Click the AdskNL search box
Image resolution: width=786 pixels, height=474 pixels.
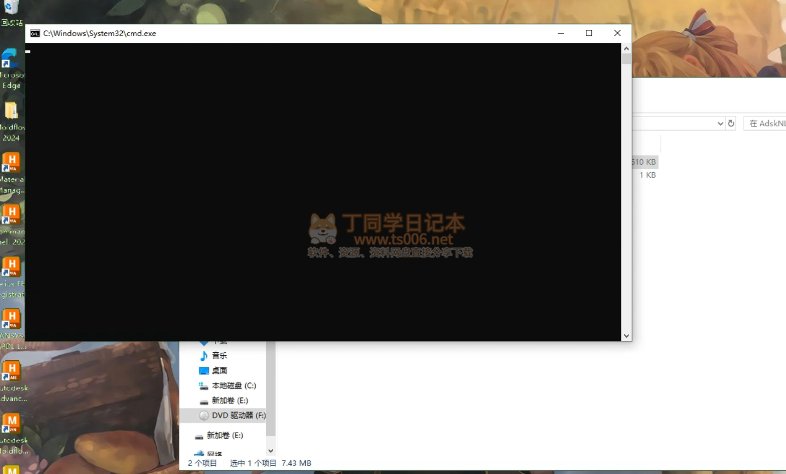tap(765, 123)
